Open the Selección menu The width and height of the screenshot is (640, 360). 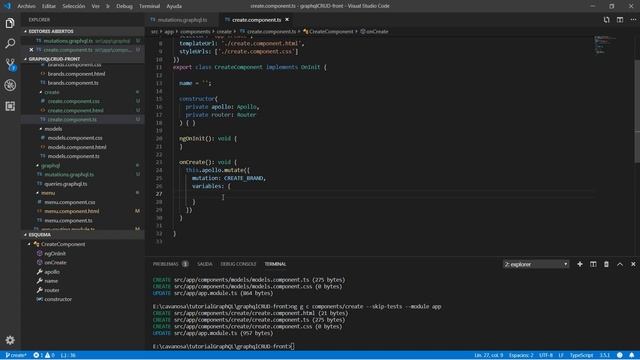(73, 6)
